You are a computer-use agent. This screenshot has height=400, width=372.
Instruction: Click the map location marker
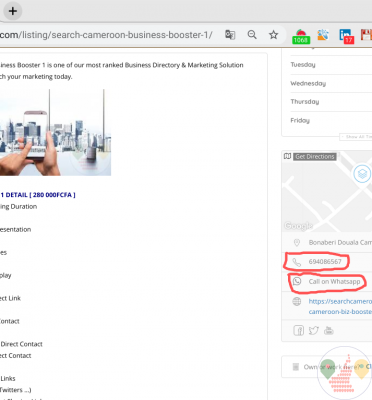coord(362,174)
